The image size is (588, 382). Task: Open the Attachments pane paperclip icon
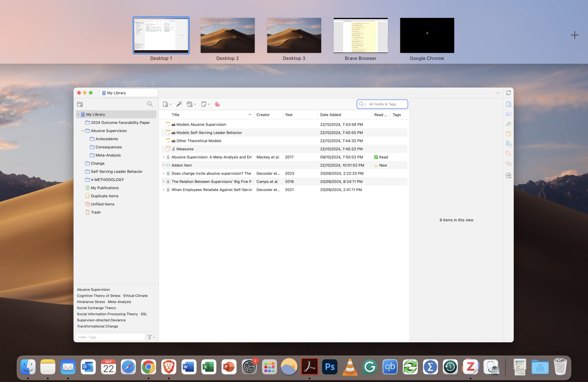pyautogui.click(x=508, y=124)
